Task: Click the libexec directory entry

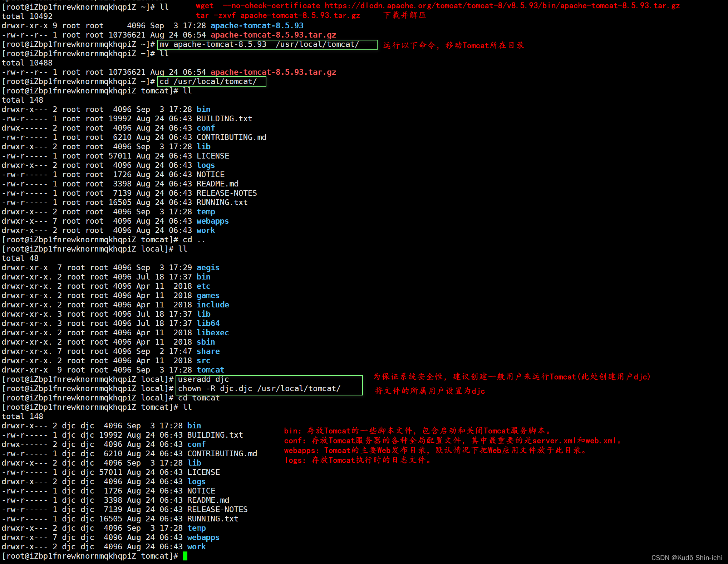Action: [x=212, y=333]
